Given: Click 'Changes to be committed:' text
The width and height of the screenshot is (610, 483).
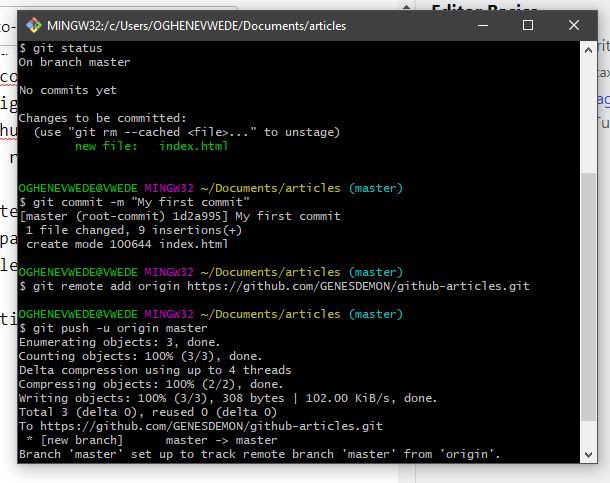Looking at the screenshot, I should tap(103, 118).
